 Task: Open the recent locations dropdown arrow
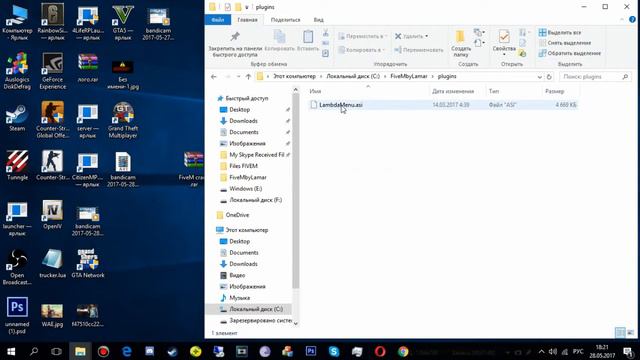[238, 77]
